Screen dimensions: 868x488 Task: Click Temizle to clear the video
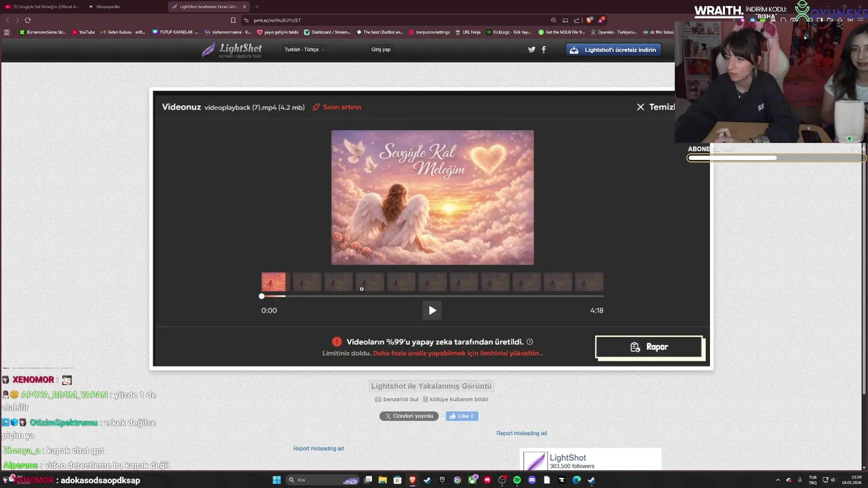point(656,107)
